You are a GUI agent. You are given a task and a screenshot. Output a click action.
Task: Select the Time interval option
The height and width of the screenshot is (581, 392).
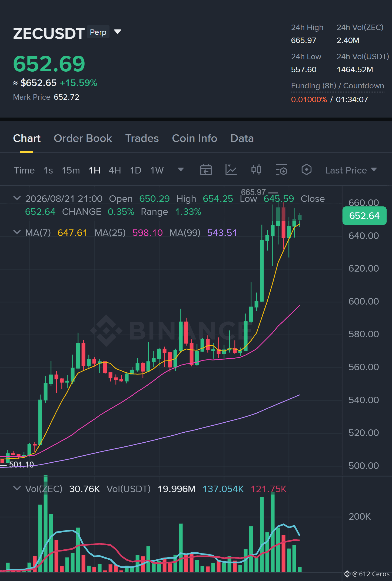(24, 170)
